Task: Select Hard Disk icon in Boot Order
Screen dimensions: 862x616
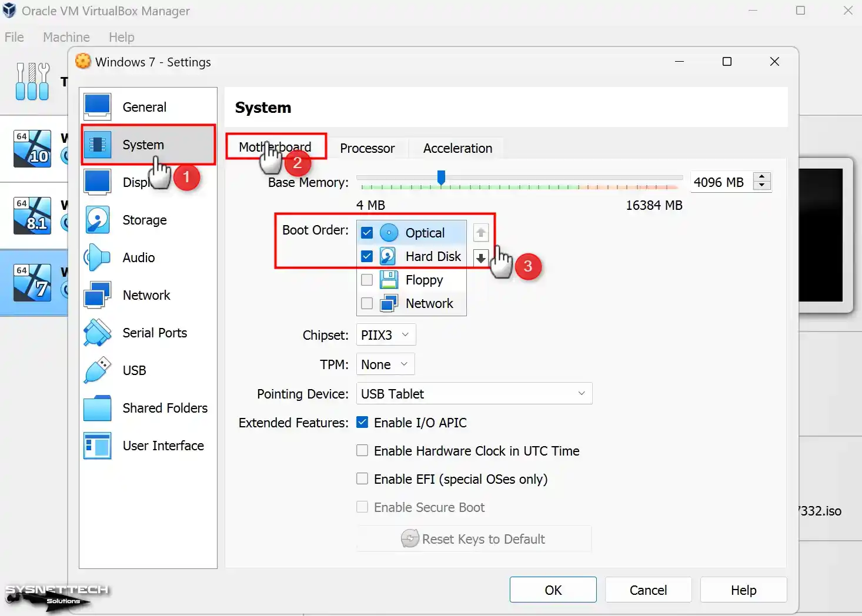Action: (x=388, y=256)
